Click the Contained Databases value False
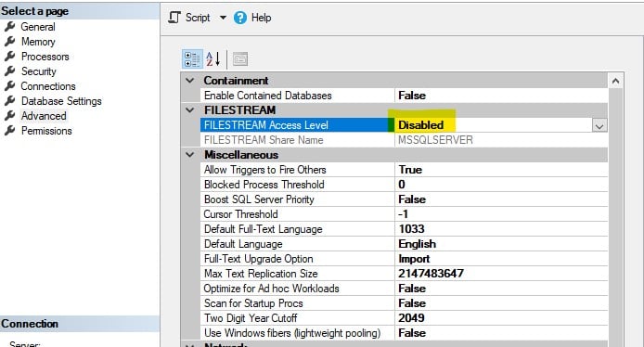644x347 pixels. (x=412, y=96)
